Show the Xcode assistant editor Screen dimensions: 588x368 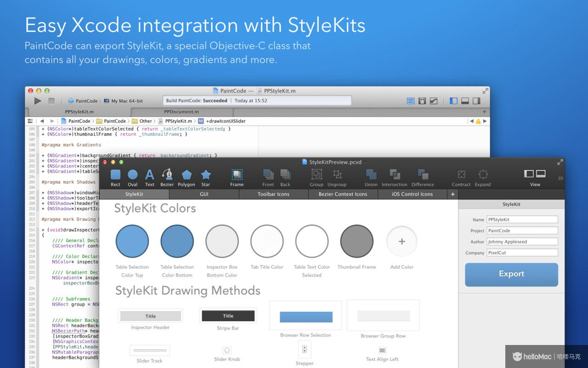click(x=422, y=101)
